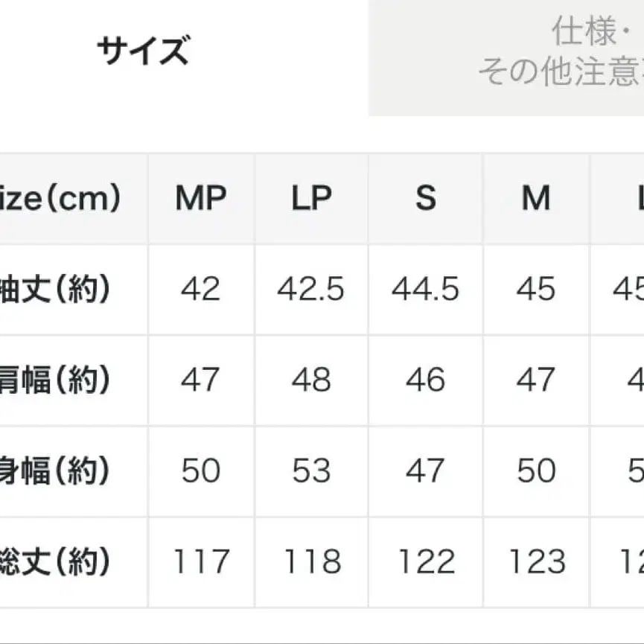Click the M column header
This screenshot has width=644, height=644.
[x=535, y=199]
